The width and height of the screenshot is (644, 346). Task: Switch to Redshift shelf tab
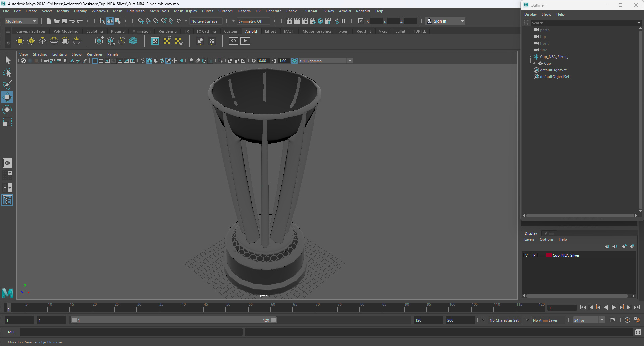[x=364, y=31]
